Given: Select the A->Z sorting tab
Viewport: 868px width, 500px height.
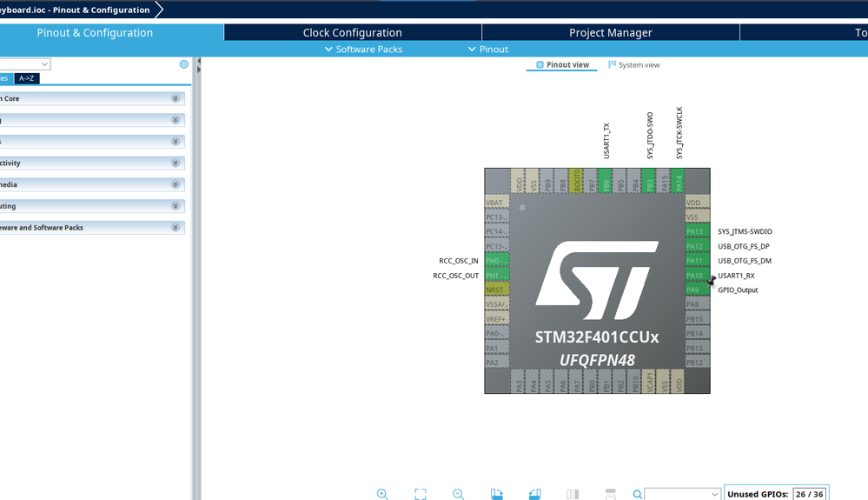Looking at the screenshot, I should 27,78.
